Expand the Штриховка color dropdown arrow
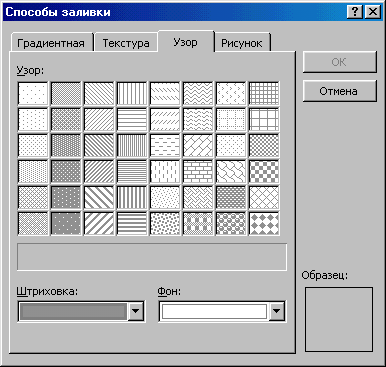 136,311
